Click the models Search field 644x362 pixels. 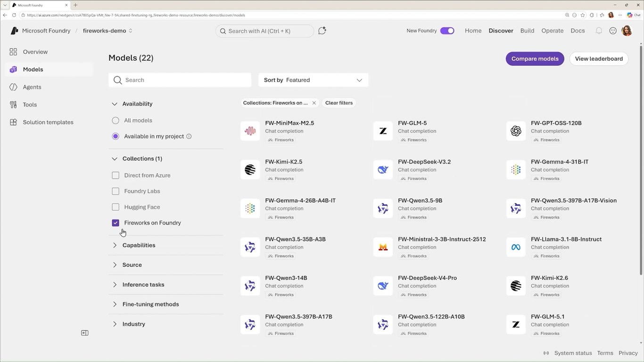coord(180,80)
